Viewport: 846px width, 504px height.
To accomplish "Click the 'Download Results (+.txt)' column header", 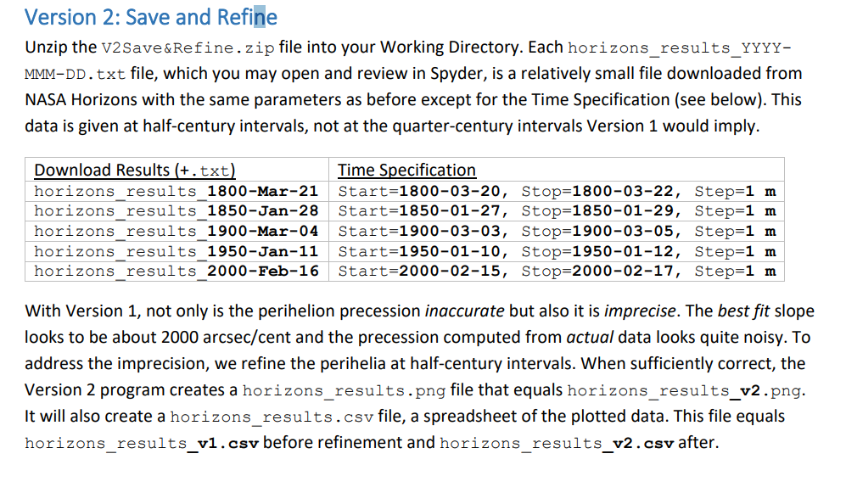I will 135,171.
